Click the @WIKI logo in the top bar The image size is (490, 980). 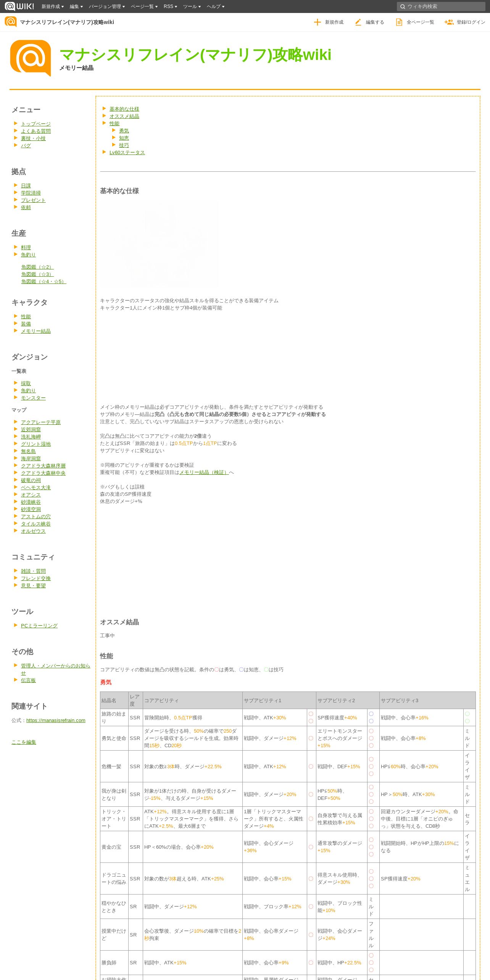[x=19, y=6]
